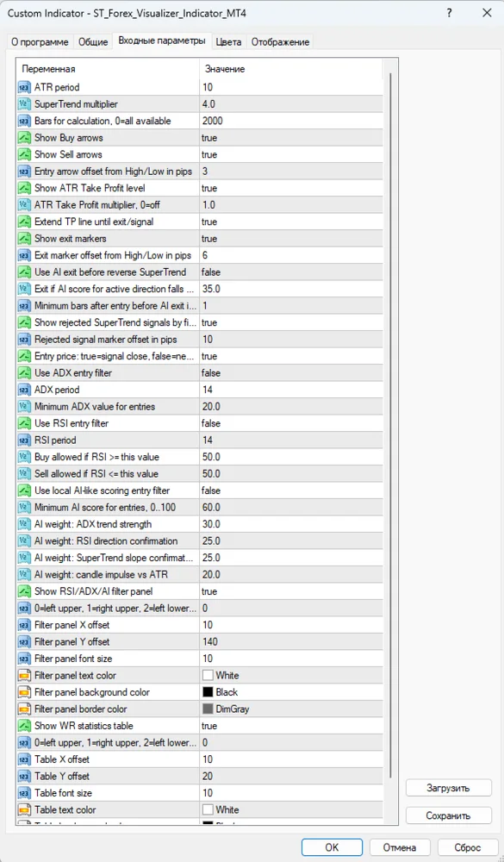Click the icon beside Entry arrow offset row
The width and height of the screenshot is (504, 862).
[x=24, y=172]
